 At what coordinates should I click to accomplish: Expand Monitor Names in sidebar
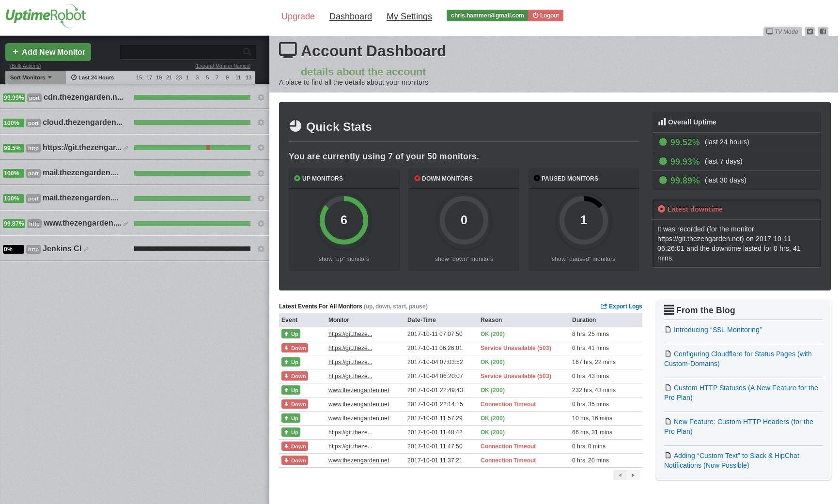coord(223,66)
